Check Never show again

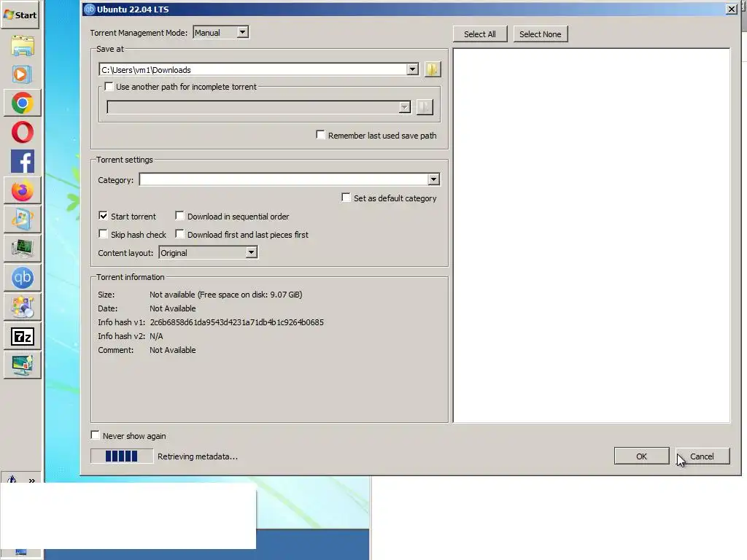coord(96,435)
